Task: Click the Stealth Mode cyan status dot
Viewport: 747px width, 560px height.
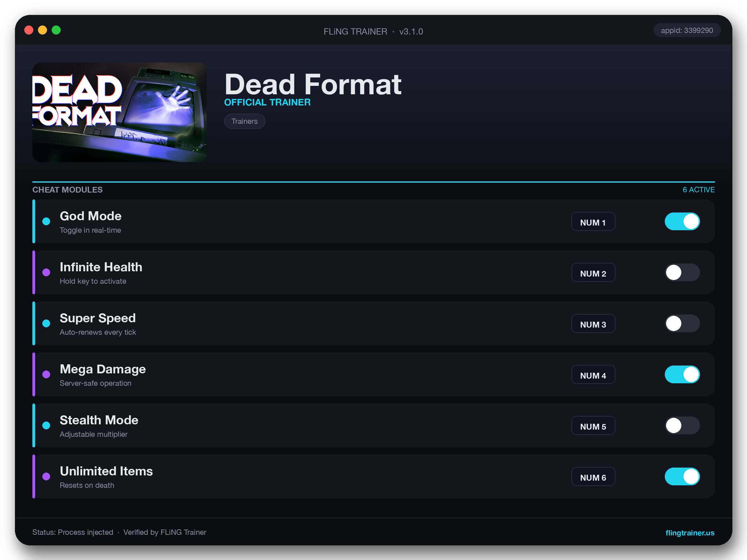Action: [x=46, y=425]
